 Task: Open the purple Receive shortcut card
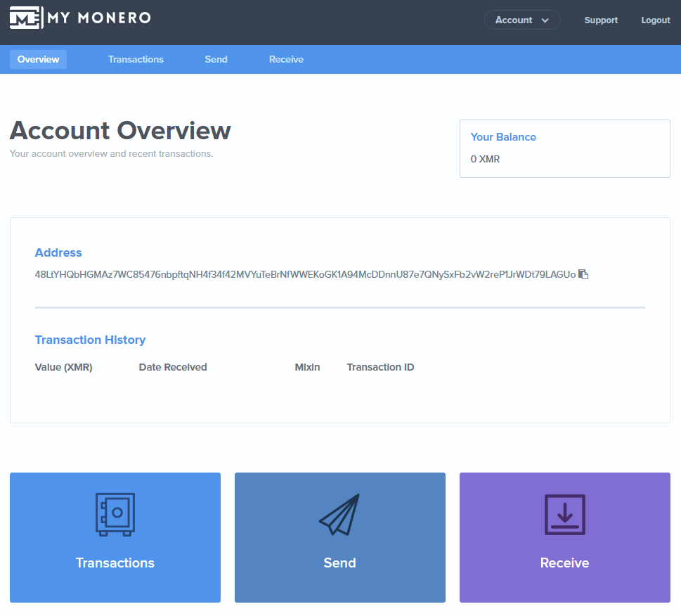coord(564,537)
